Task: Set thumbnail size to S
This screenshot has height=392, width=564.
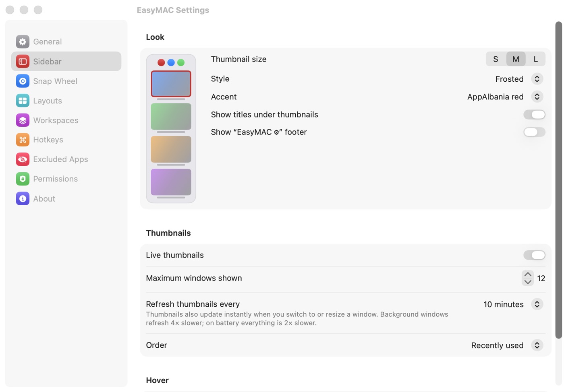Action: (496, 59)
